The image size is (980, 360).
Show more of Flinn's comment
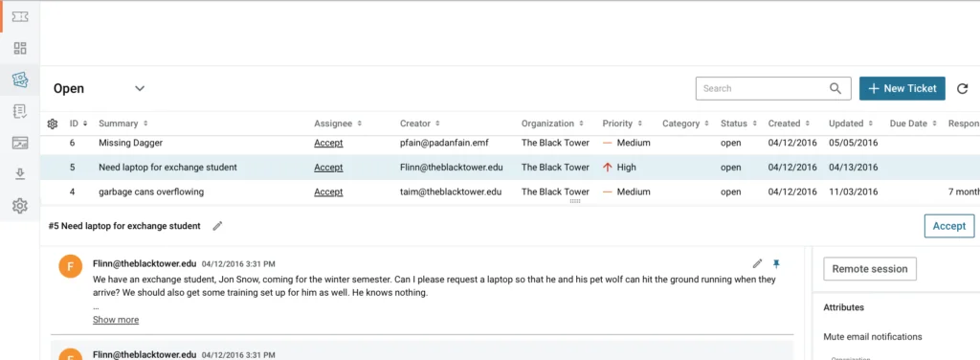click(116, 320)
